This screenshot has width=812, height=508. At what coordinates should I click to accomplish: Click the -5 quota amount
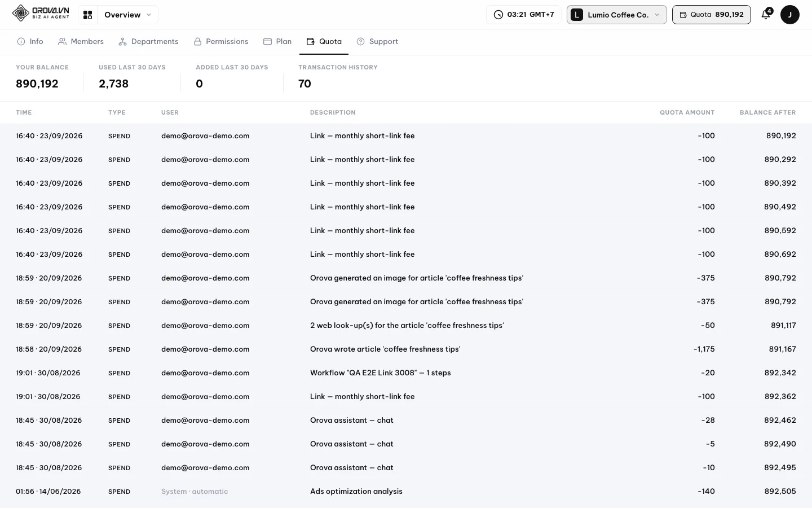(710, 444)
